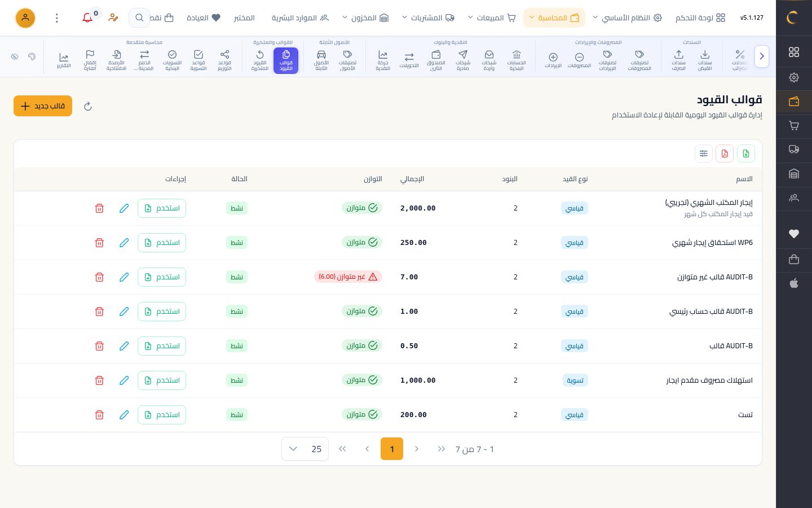The width and height of the screenshot is (812, 508).
Task: Open the theme palette icon in ribbon
Action: (32, 57)
